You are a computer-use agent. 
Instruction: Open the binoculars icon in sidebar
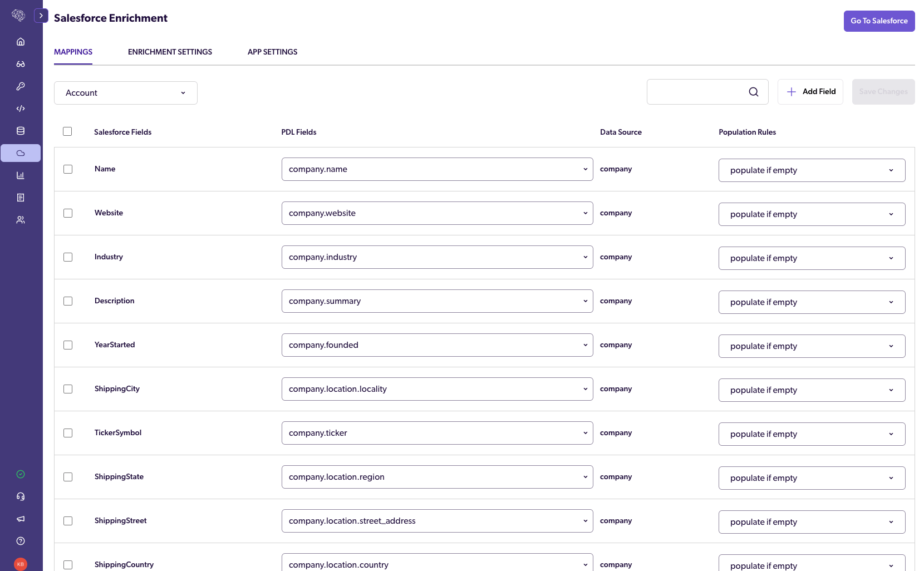click(21, 64)
